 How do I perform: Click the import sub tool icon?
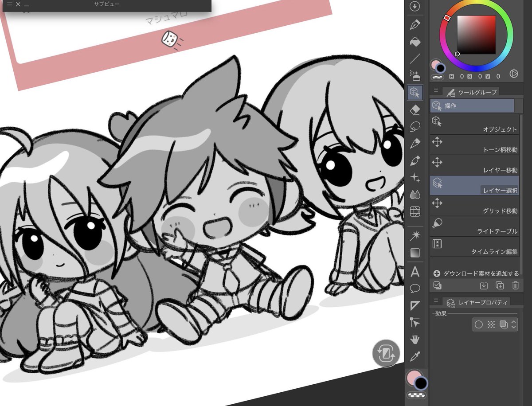(484, 285)
